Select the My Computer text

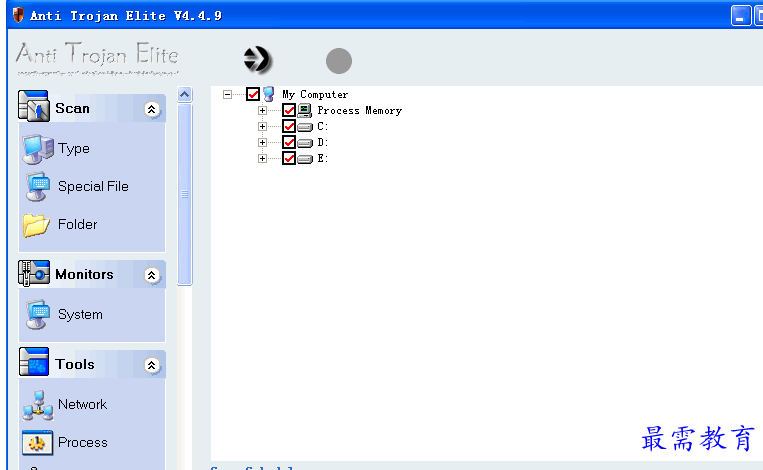pos(315,94)
